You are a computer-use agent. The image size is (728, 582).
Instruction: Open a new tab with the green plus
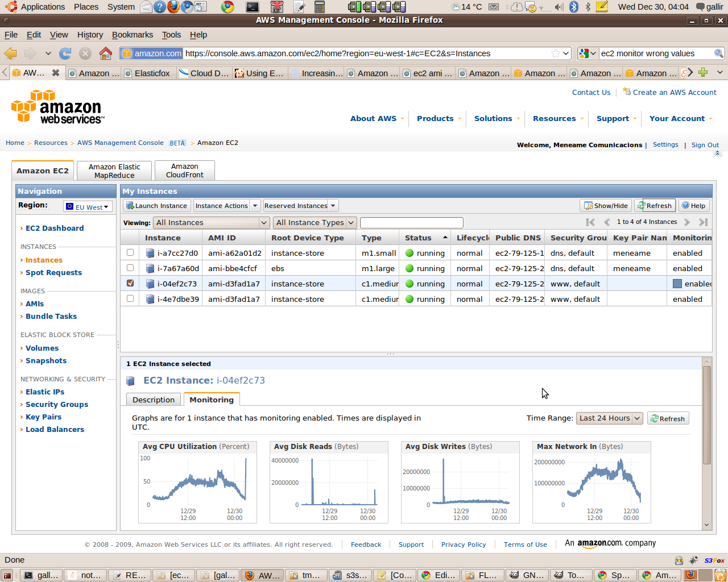pyautogui.click(x=703, y=73)
